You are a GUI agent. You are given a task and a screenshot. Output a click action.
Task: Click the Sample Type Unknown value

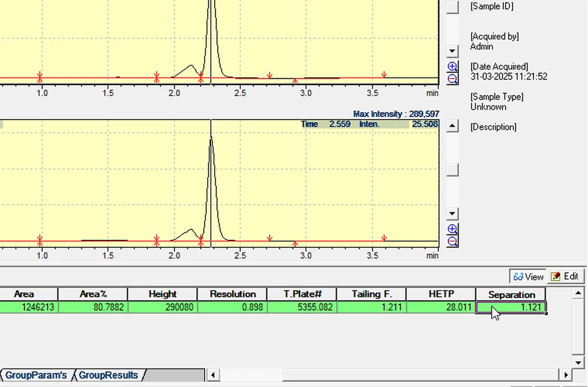tap(488, 107)
